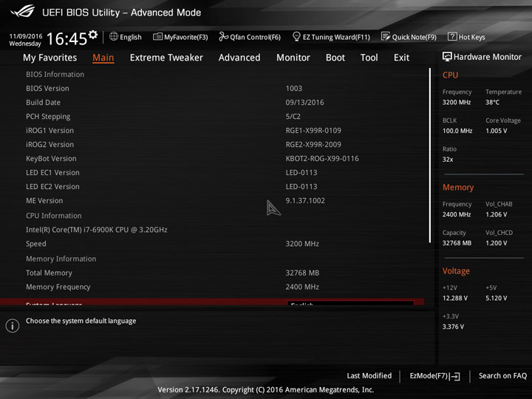Click the info icon beside help text

tap(13, 326)
